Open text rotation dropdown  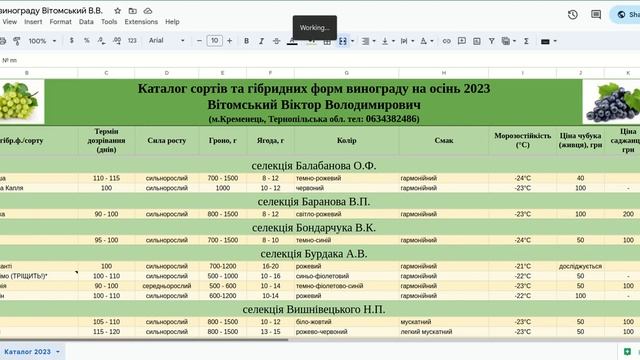point(426,41)
